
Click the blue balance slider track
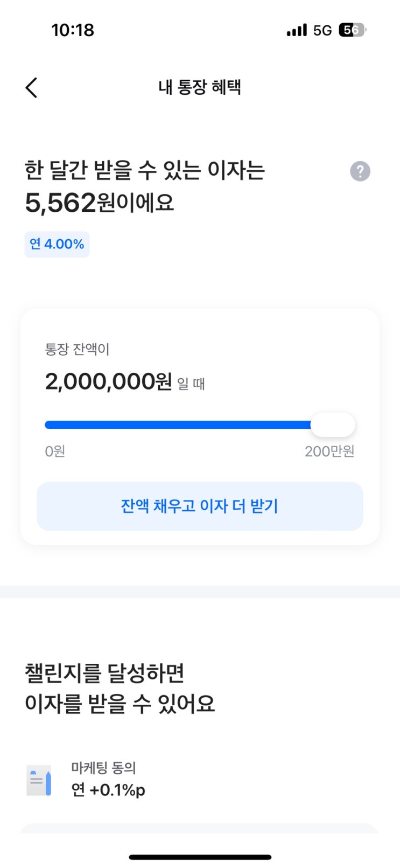pyautogui.click(x=178, y=425)
